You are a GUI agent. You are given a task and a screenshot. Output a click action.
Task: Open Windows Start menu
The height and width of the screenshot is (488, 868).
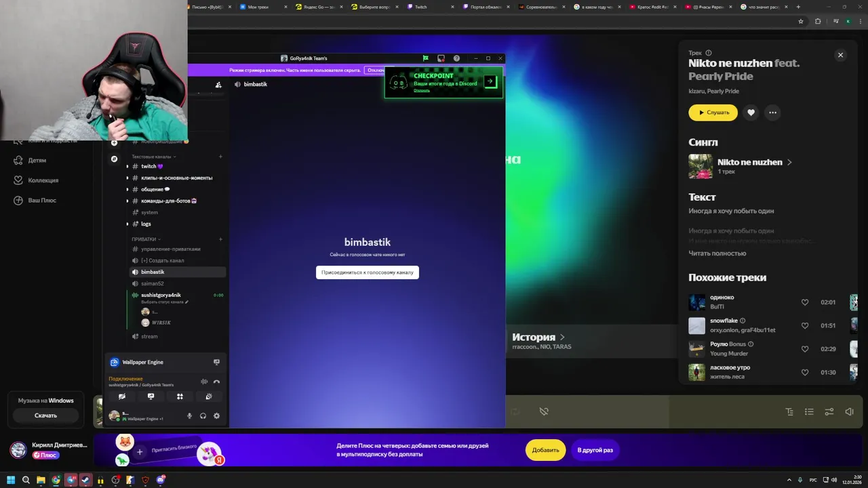[x=11, y=480]
